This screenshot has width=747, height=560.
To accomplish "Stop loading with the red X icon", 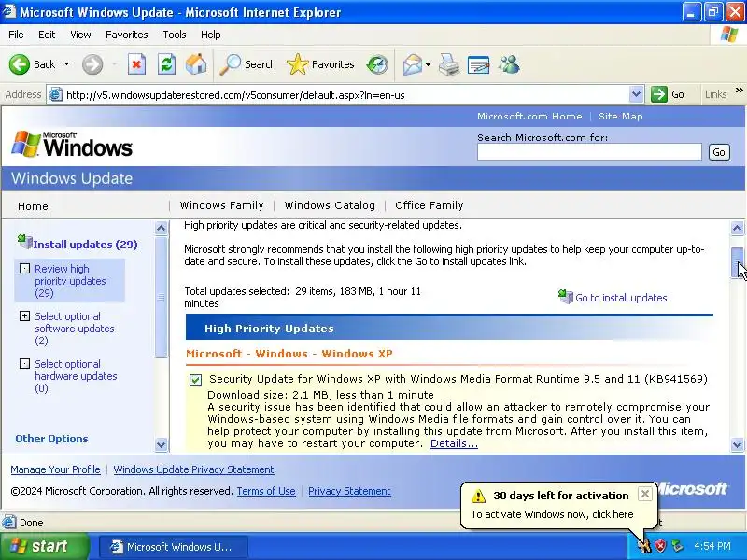I will click(x=136, y=64).
